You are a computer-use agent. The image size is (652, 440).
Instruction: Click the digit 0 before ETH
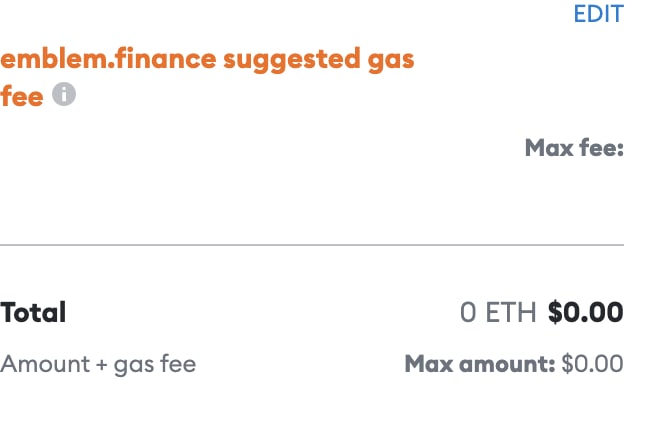coord(468,312)
